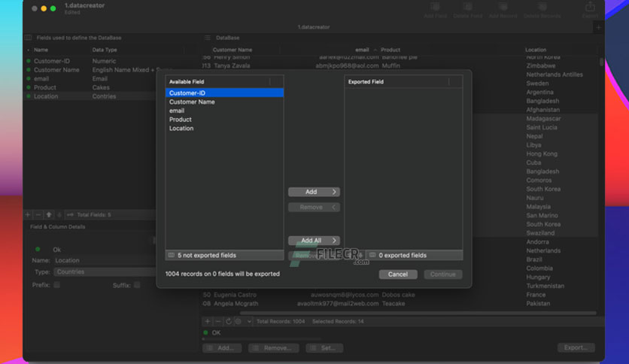This screenshot has width=629, height=364.
Task: Click the refresh records icon
Action: tap(228, 321)
